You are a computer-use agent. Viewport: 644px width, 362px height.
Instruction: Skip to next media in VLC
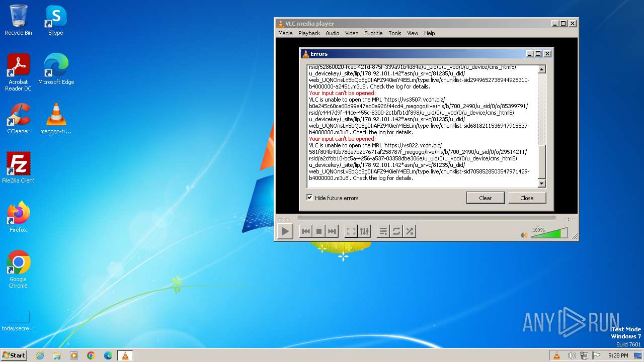332,231
